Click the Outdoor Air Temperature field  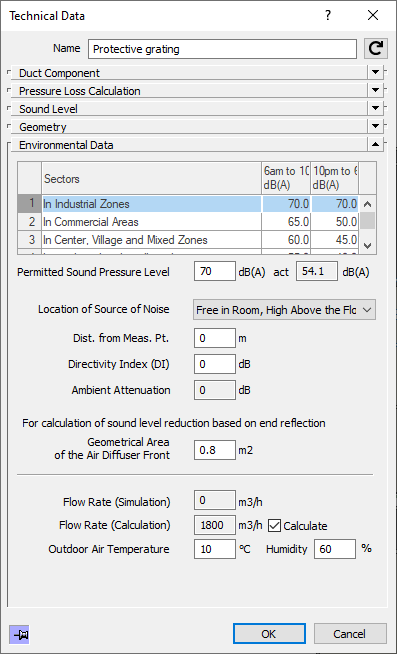215,549
